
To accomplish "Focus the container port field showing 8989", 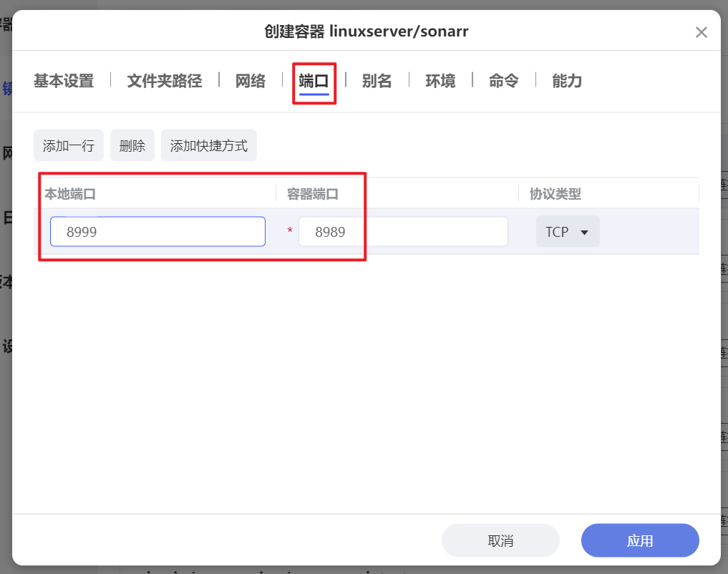I will tap(403, 232).
